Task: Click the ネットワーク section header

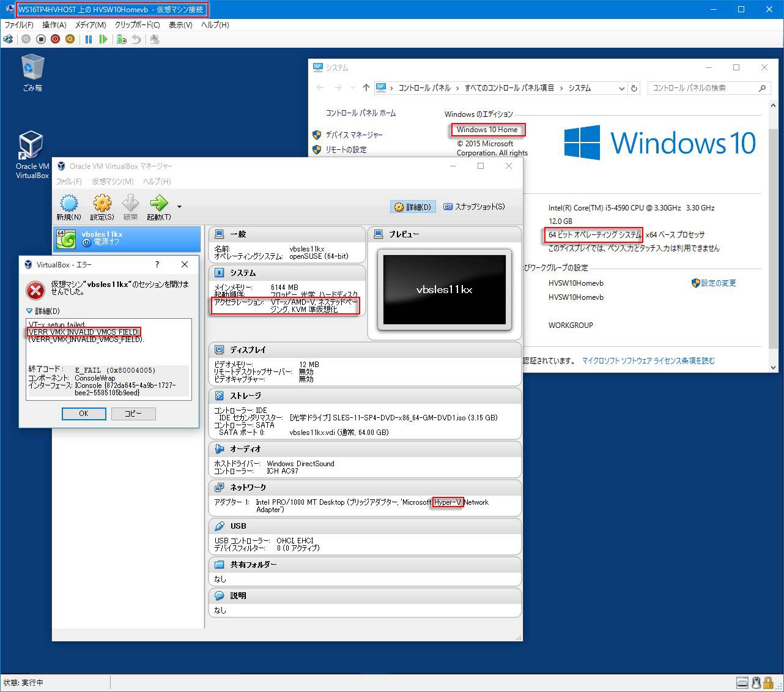Action: 365,488
